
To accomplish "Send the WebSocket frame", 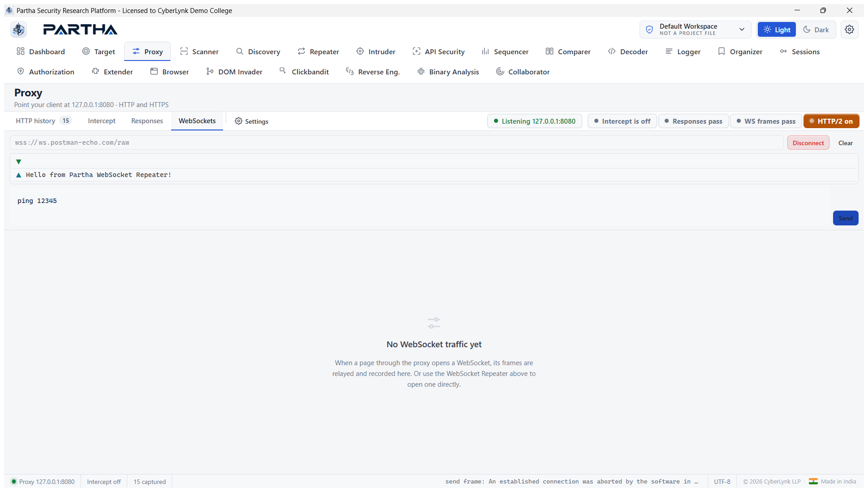I will (846, 218).
